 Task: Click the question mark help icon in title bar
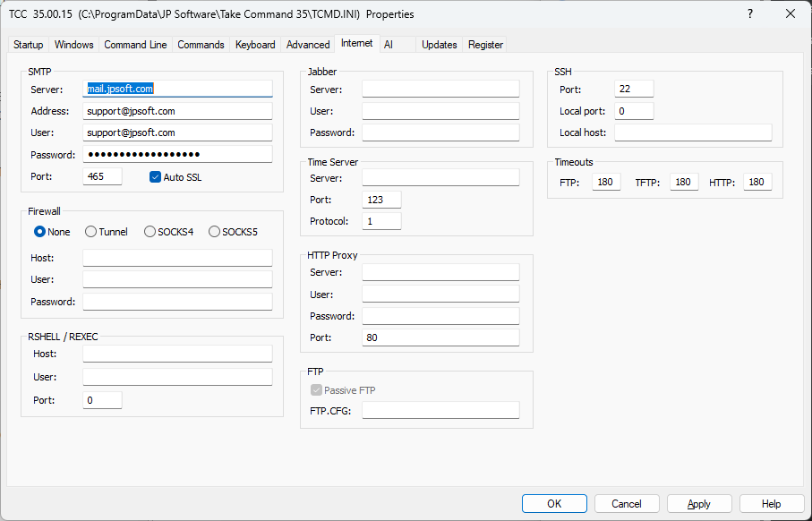point(750,14)
